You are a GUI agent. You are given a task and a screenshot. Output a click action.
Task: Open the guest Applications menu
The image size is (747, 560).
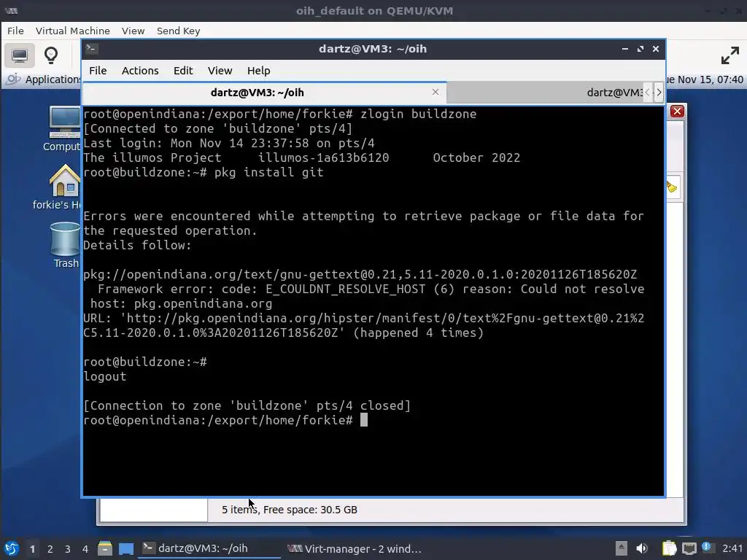[53, 79]
